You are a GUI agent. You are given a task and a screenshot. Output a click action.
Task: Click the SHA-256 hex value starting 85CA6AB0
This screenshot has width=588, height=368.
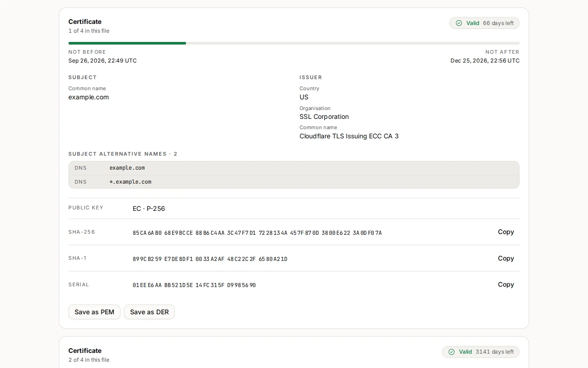click(257, 233)
